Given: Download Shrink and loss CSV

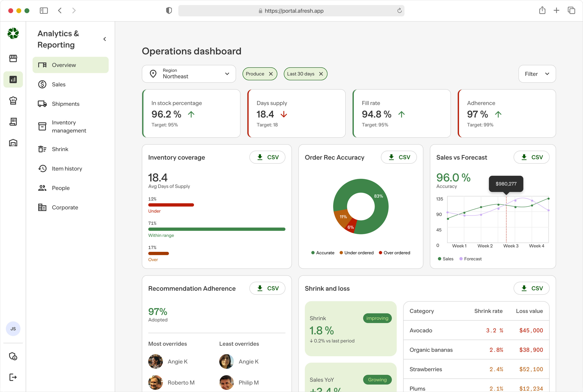Looking at the screenshot, I should [531, 288].
